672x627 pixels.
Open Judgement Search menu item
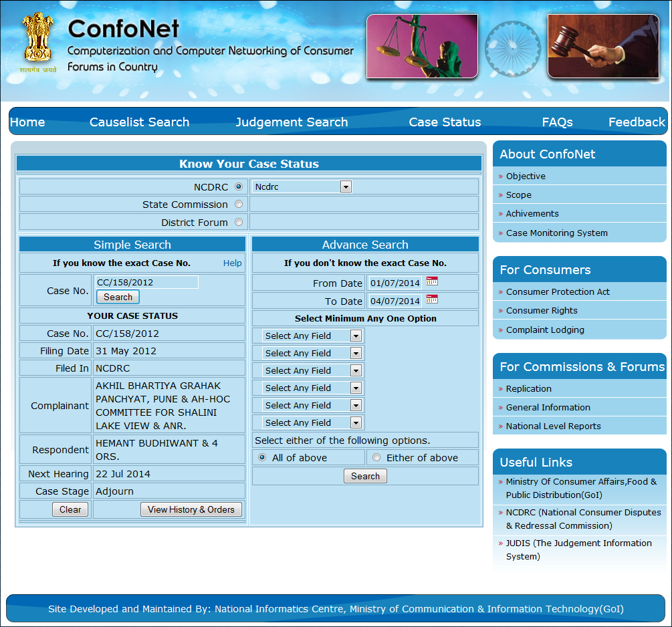click(292, 122)
